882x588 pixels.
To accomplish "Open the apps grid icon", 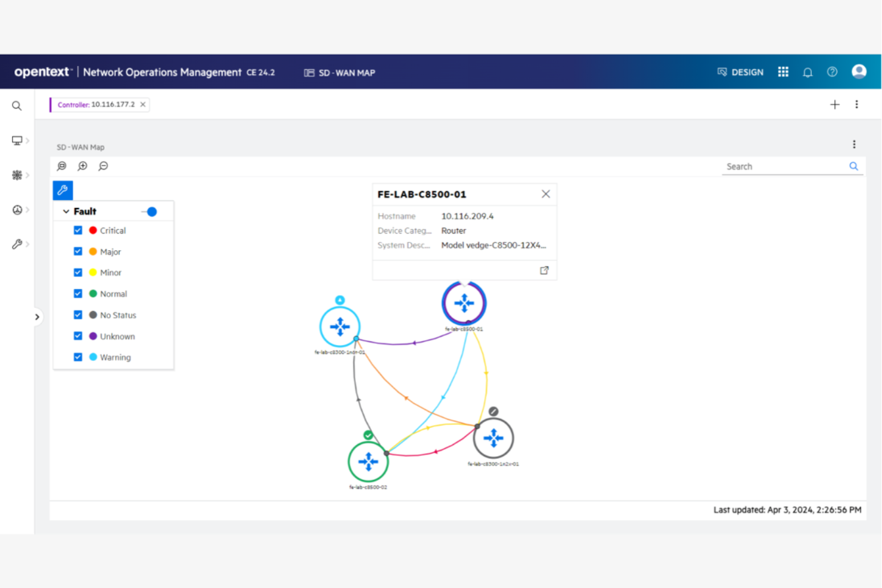I will 783,72.
